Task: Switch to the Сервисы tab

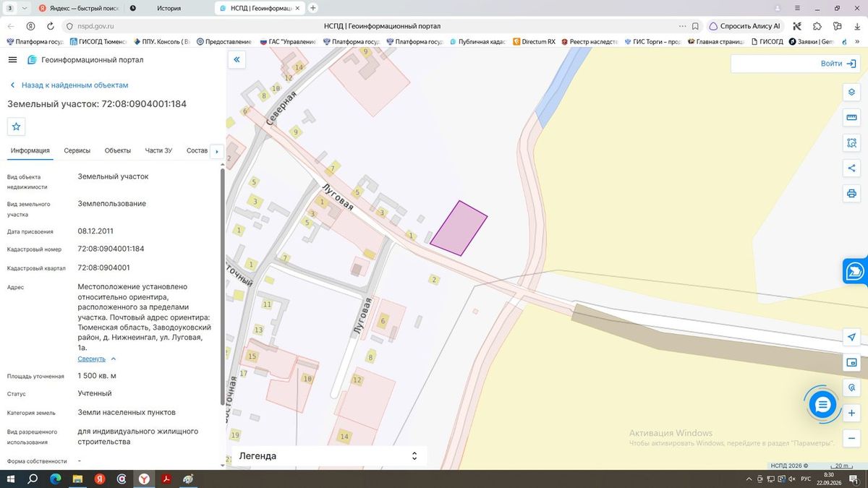Action: [x=77, y=150]
